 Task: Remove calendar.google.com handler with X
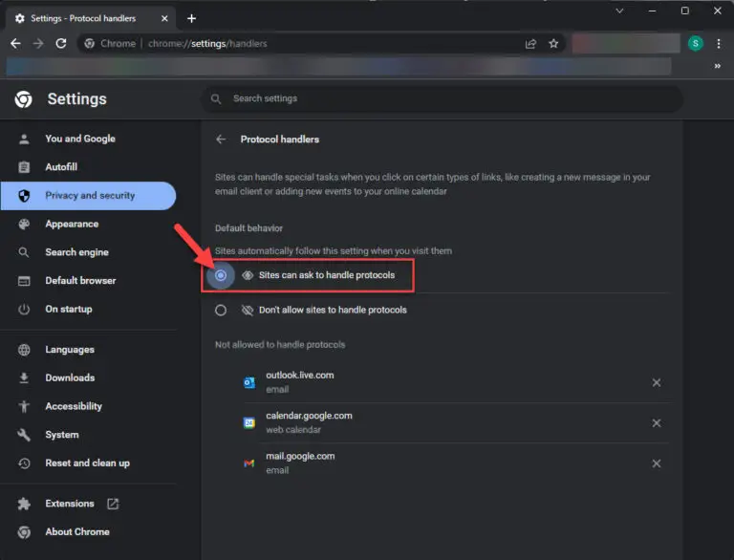pos(657,423)
